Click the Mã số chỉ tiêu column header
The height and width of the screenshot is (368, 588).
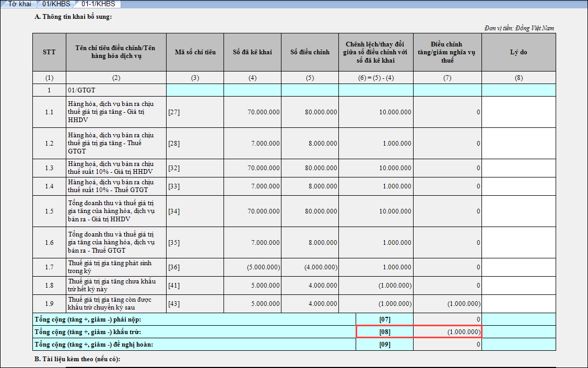pyautogui.click(x=195, y=52)
